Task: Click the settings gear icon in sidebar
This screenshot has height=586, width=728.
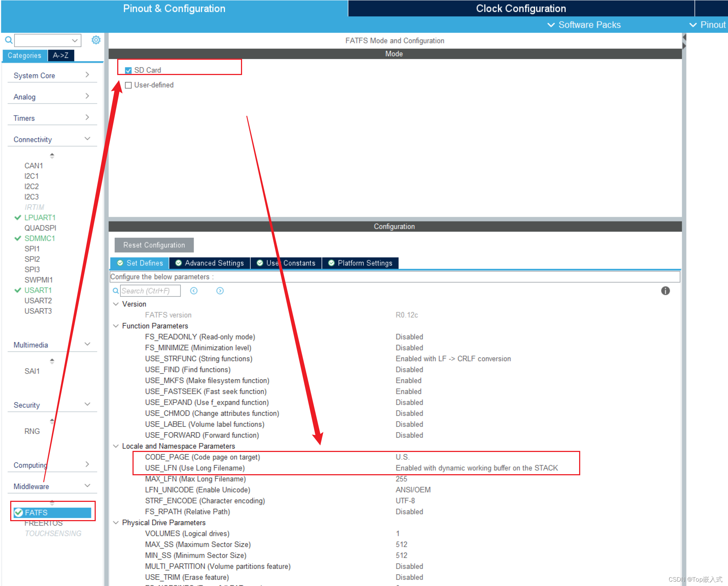Action: tap(96, 40)
